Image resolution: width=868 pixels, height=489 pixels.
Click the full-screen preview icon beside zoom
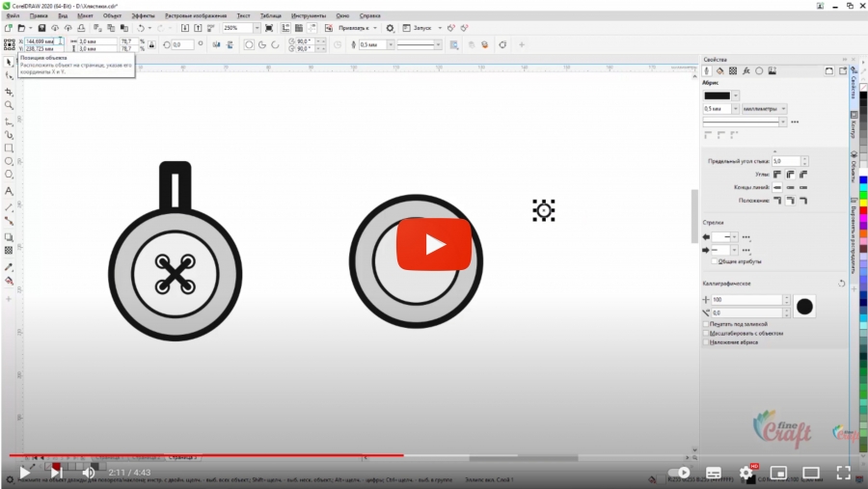[269, 28]
